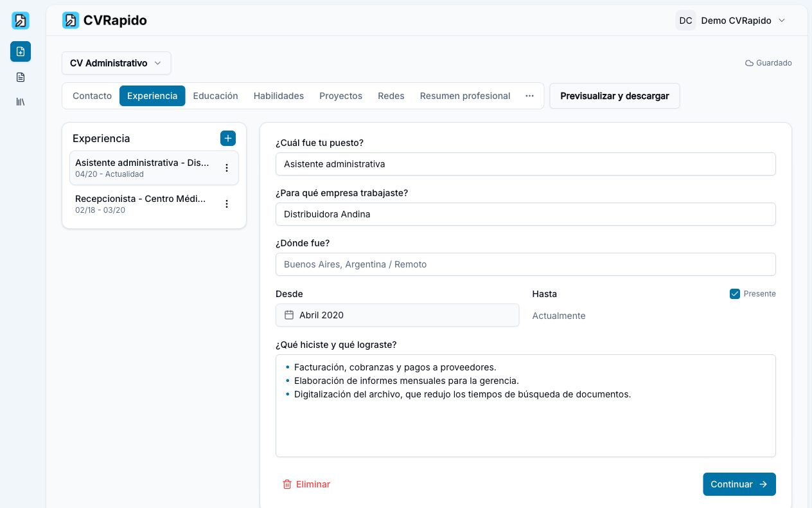The width and height of the screenshot is (812, 508).
Task: Open the Desde date picker Abril 2020
Action: tap(397, 315)
